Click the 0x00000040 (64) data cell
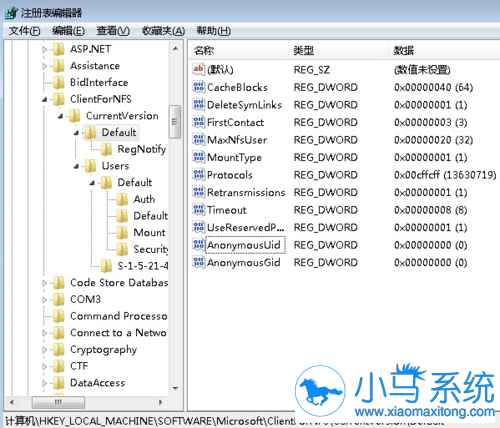The width and height of the screenshot is (500, 428). tap(433, 87)
